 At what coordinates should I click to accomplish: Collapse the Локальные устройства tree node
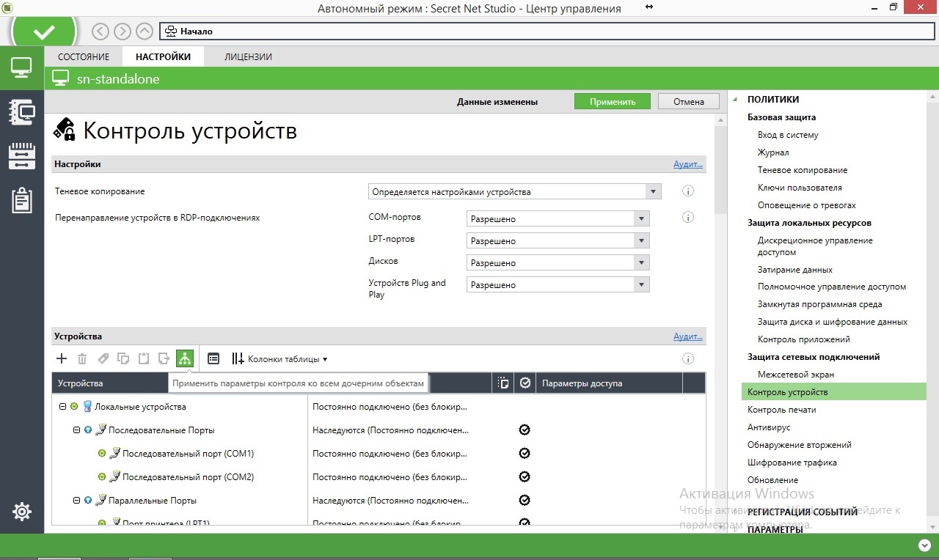pos(63,406)
